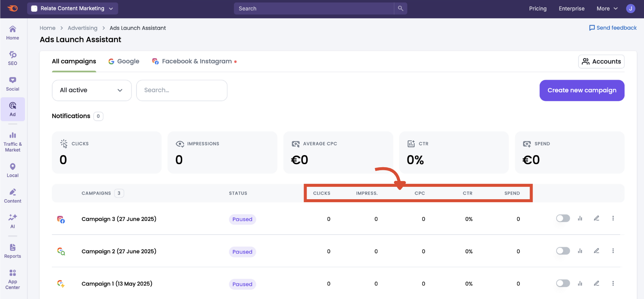Select the Ad sidebar section
644x299 pixels.
13,109
